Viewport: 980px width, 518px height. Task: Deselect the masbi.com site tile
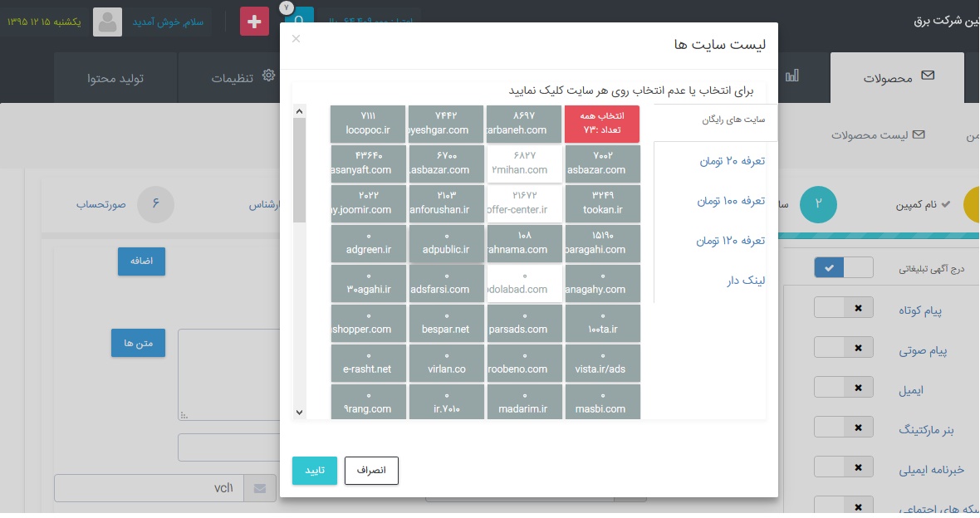pyautogui.click(x=602, y=402)
